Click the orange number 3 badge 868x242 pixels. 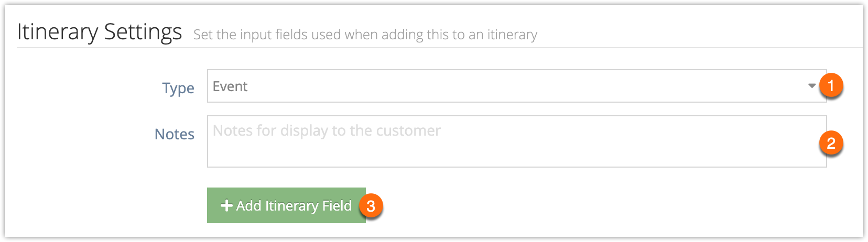[x=371, y=206]
